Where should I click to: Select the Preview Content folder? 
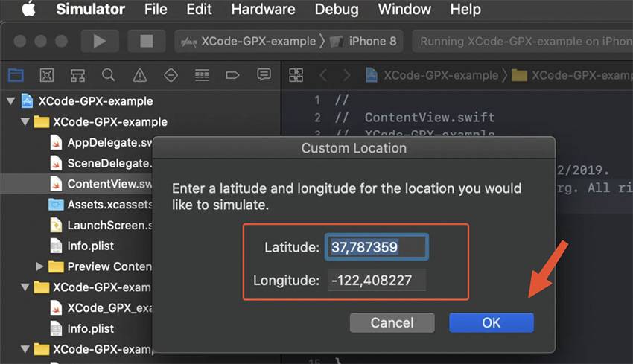pyautogui.click(x=100, y=266)
